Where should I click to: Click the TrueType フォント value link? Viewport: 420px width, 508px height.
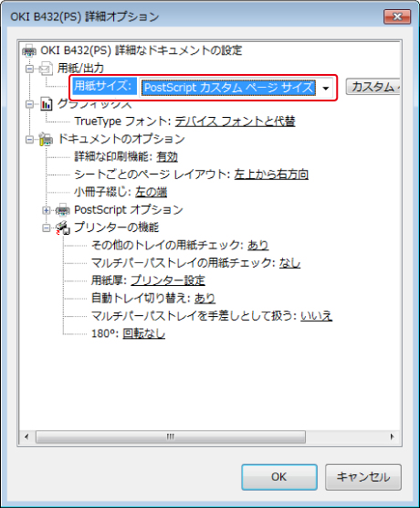point(235,122)
